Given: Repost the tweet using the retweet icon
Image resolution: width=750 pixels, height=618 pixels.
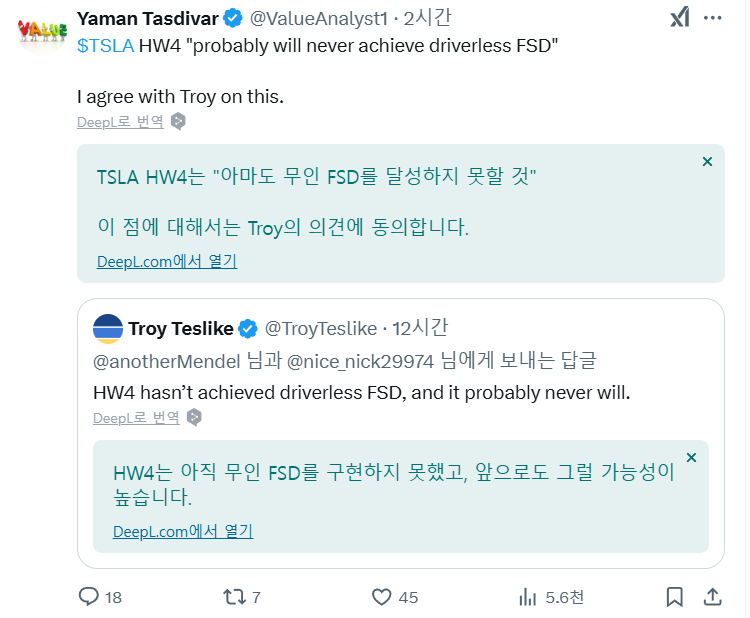Looking at the screenshot, I should [x=234, y=597].
